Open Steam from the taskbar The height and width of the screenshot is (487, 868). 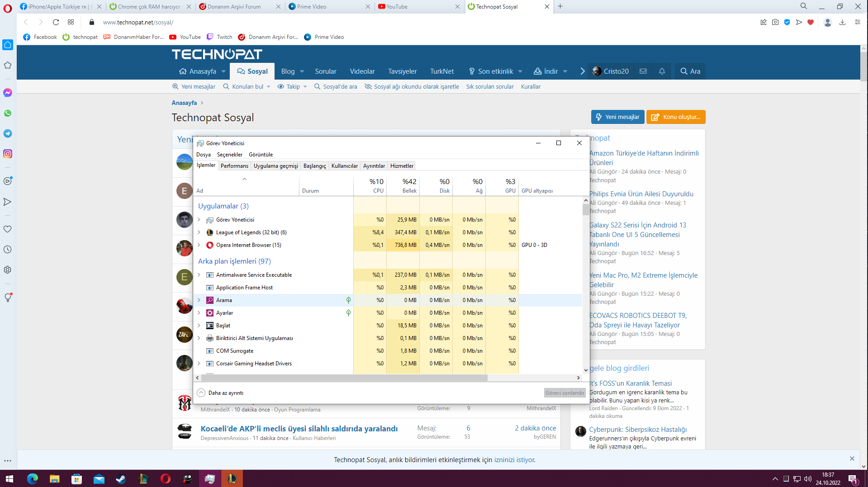pyautogui.click(x=121, y=478)
